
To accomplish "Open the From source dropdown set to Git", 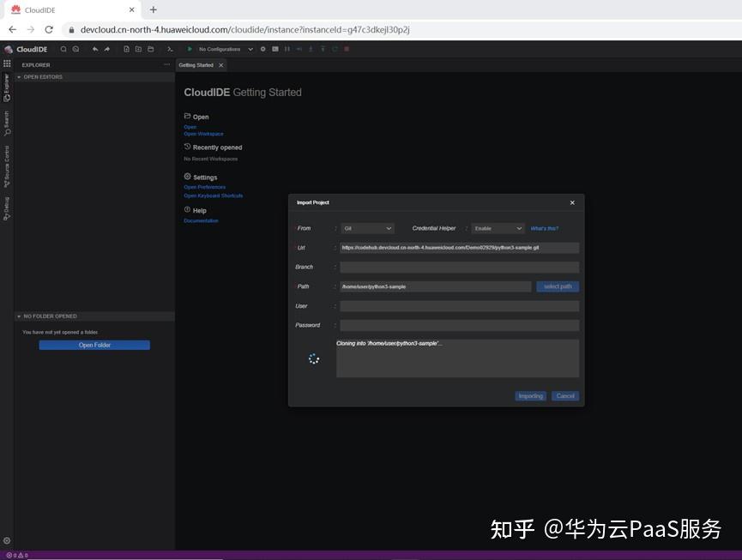I will coord(366,228).
